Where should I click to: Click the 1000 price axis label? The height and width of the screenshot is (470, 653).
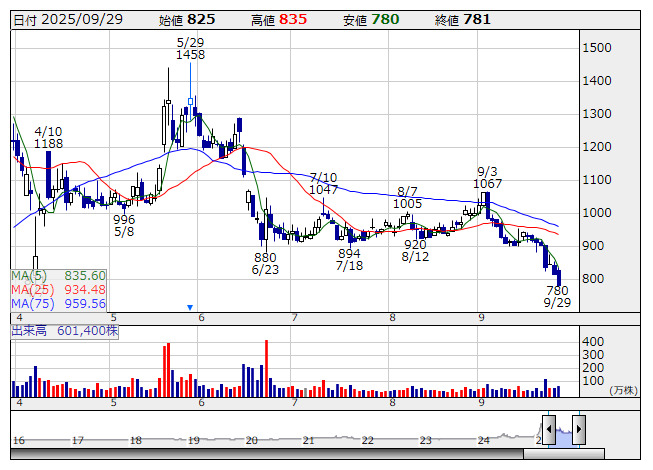point(597,213)
